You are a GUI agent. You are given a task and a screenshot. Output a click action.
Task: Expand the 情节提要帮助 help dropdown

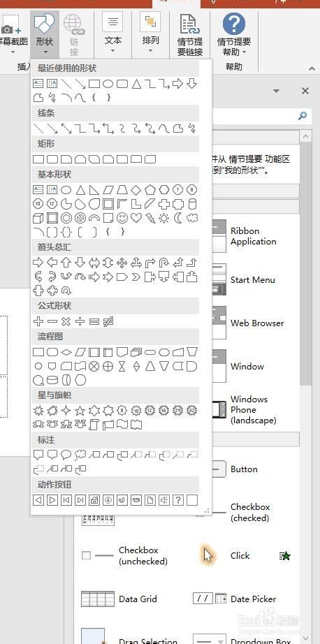[234, 34]
